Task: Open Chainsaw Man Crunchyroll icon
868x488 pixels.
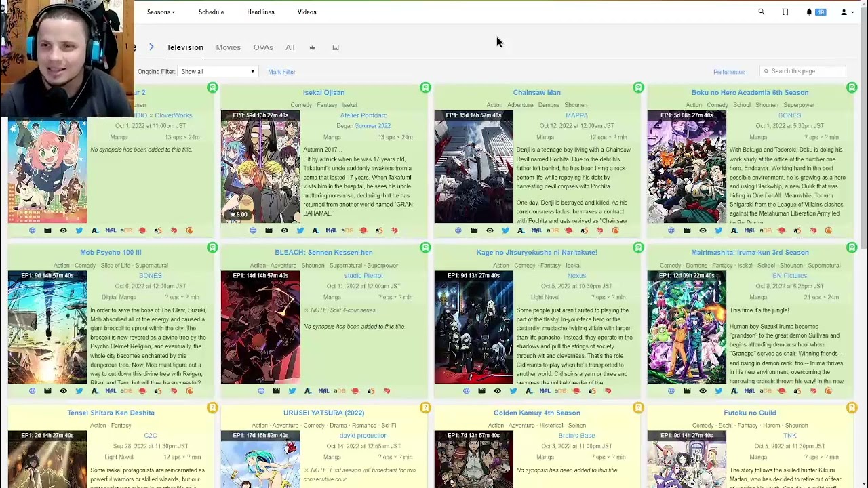Action: click(615, 230)
